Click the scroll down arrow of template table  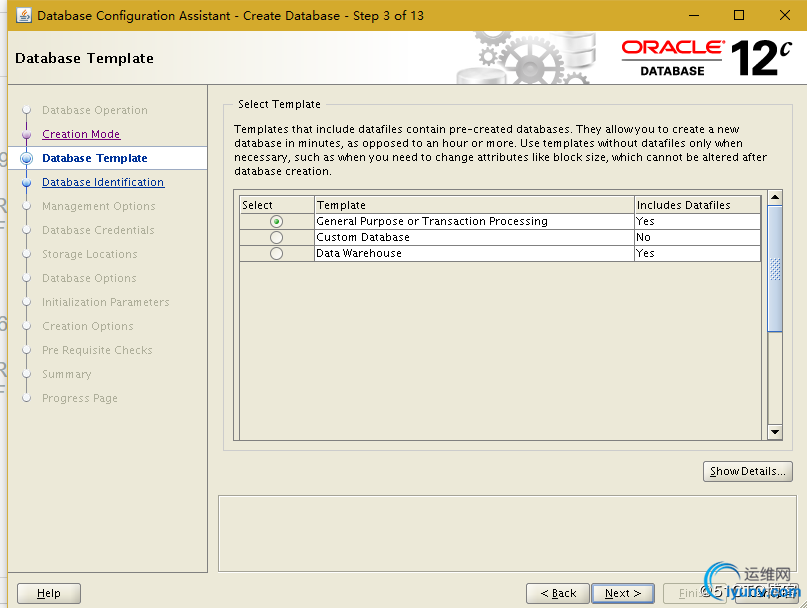coord(775,432)
